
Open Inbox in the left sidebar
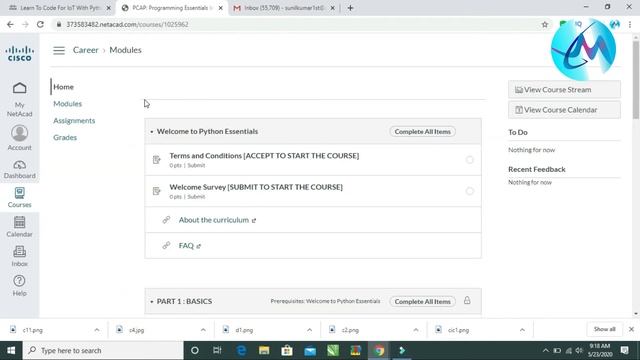[19, 256]
